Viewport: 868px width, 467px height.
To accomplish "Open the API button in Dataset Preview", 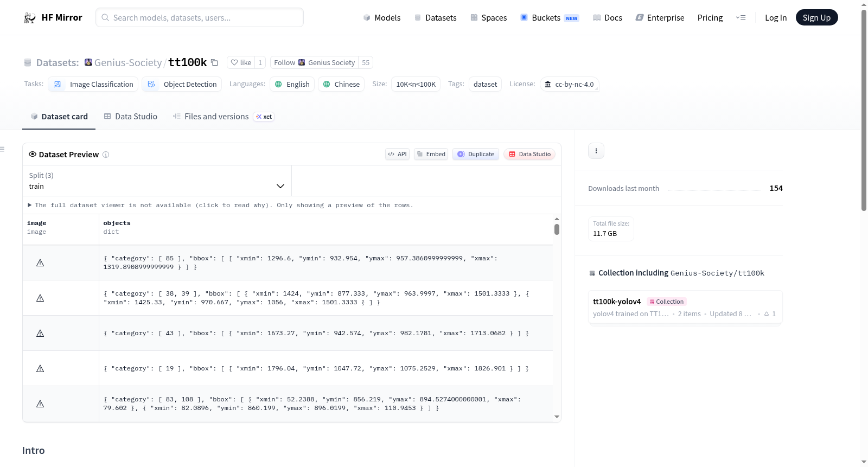I will [397, 154].
